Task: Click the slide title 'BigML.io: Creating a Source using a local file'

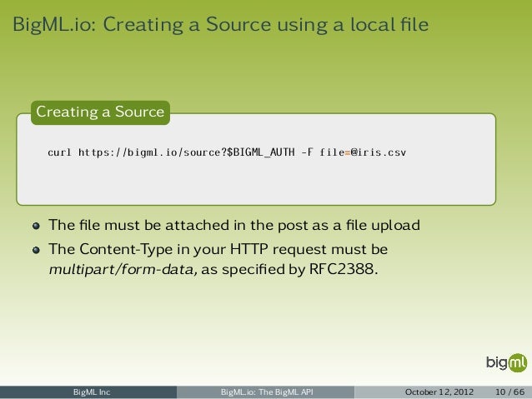Action: point(220,25)
